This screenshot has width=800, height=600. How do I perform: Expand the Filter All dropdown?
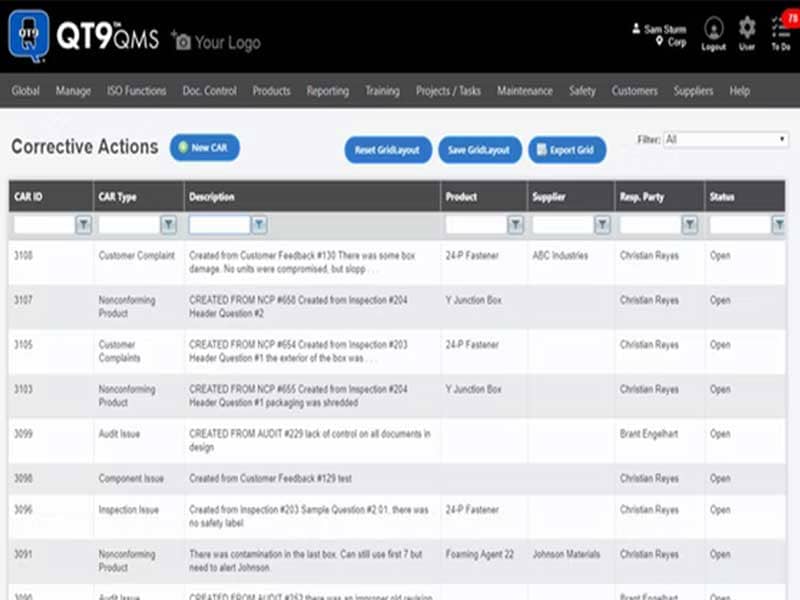click(x=726, y=139)
